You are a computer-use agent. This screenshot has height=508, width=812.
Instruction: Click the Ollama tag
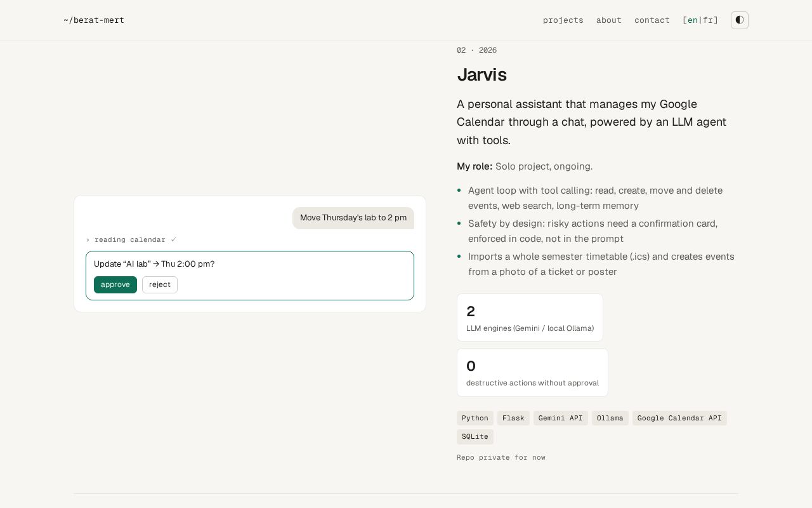click(x=610, y=418)
